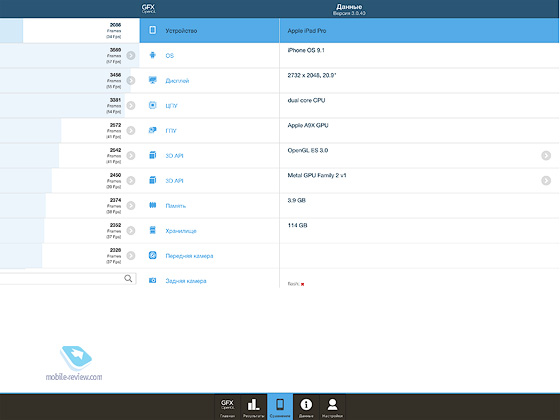Screen dimensions: 560x420
Task: Click the CPU chip icon
Action: (152, 105)
